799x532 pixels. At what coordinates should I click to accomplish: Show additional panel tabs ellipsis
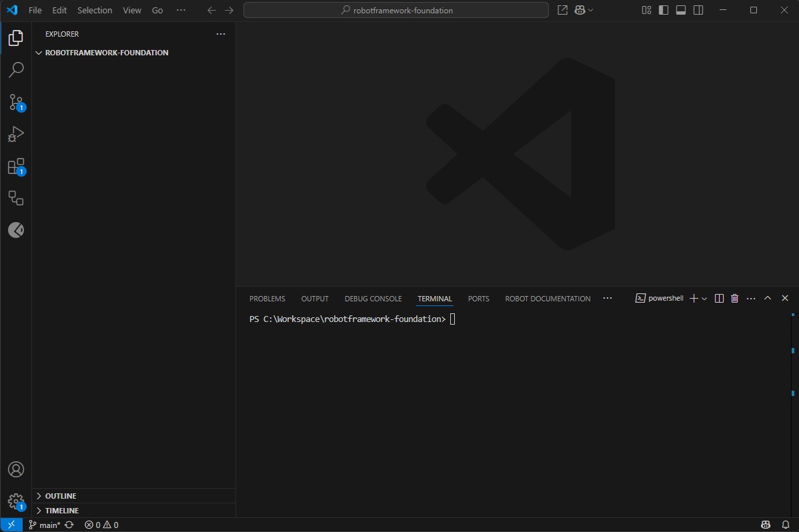pos(608,298)
